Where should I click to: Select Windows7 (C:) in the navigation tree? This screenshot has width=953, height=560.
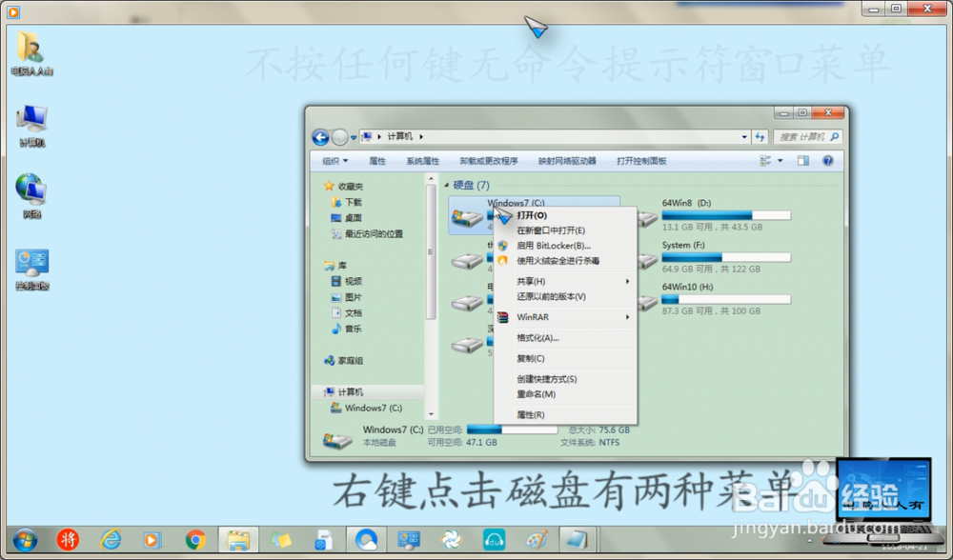374,409
